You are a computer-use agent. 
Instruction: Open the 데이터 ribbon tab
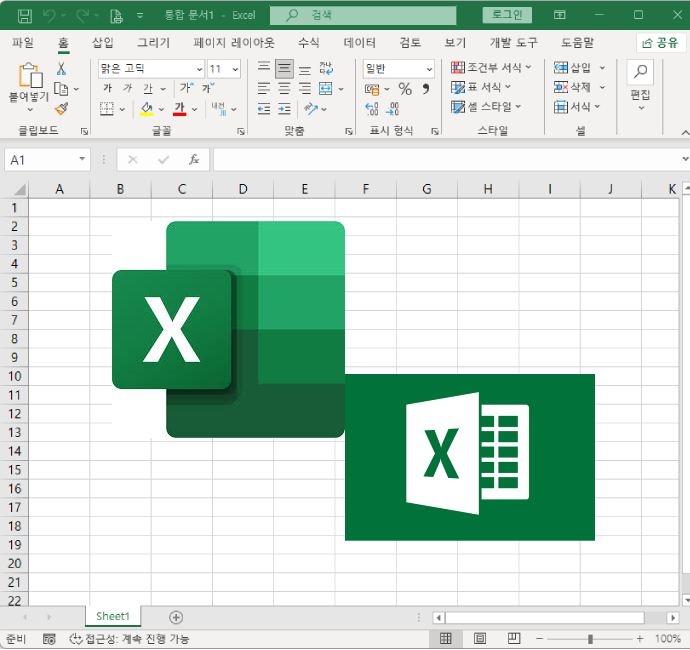click(x=360, y=43)
